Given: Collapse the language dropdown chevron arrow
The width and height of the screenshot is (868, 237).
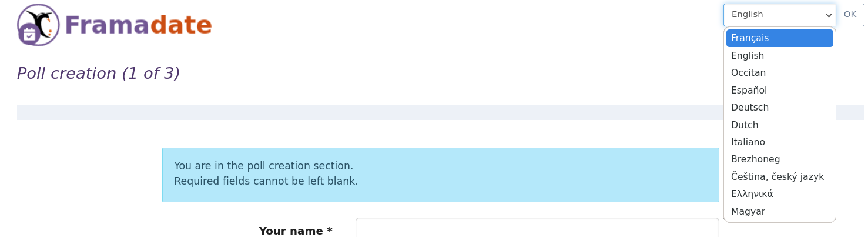Looking at the screenshot, I should click(x=829, y=15).
